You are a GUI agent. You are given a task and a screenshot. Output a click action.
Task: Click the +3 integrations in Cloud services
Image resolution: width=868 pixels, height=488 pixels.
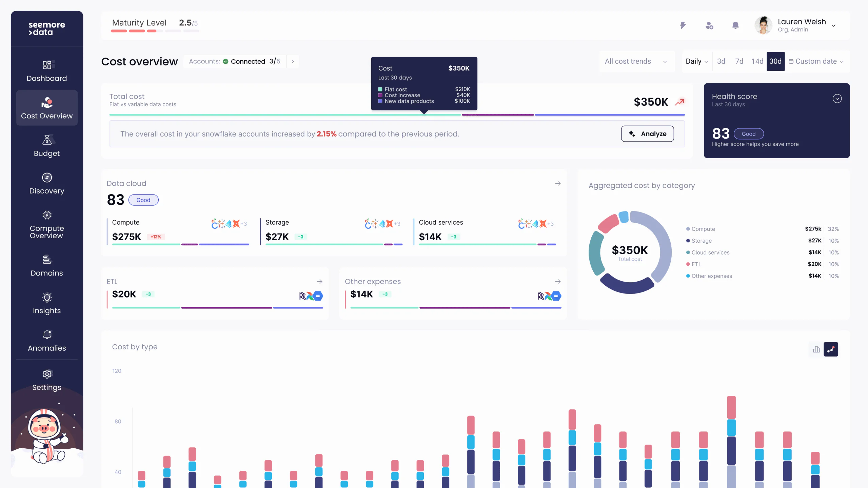pos(550,224)
